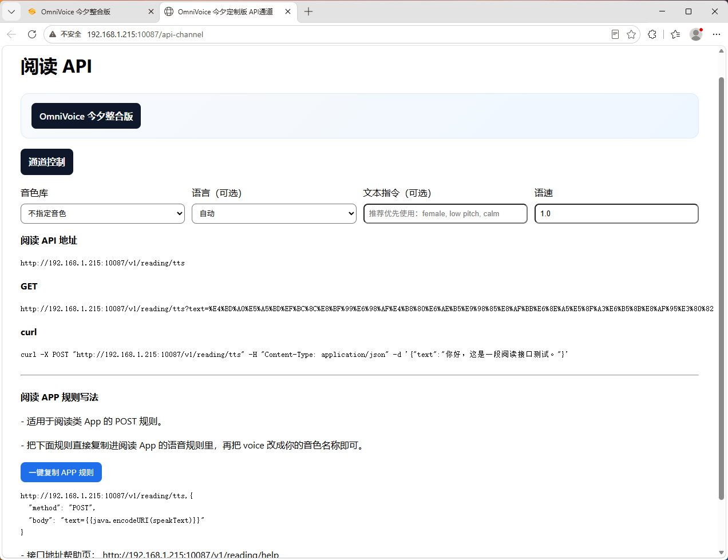Click the 音色库 label
Viewport: 728px width, 560px height.
tap(34, 193)
